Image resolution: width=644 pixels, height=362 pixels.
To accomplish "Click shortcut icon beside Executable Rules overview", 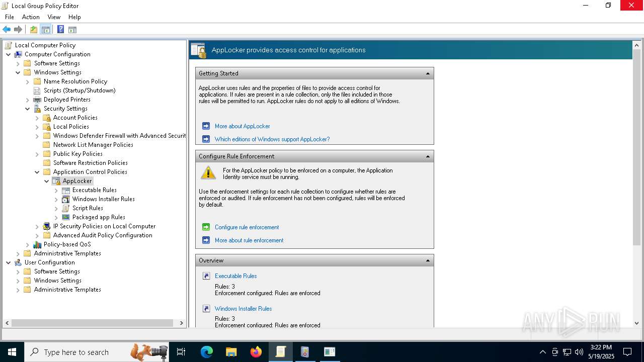I will pos(206,276).
